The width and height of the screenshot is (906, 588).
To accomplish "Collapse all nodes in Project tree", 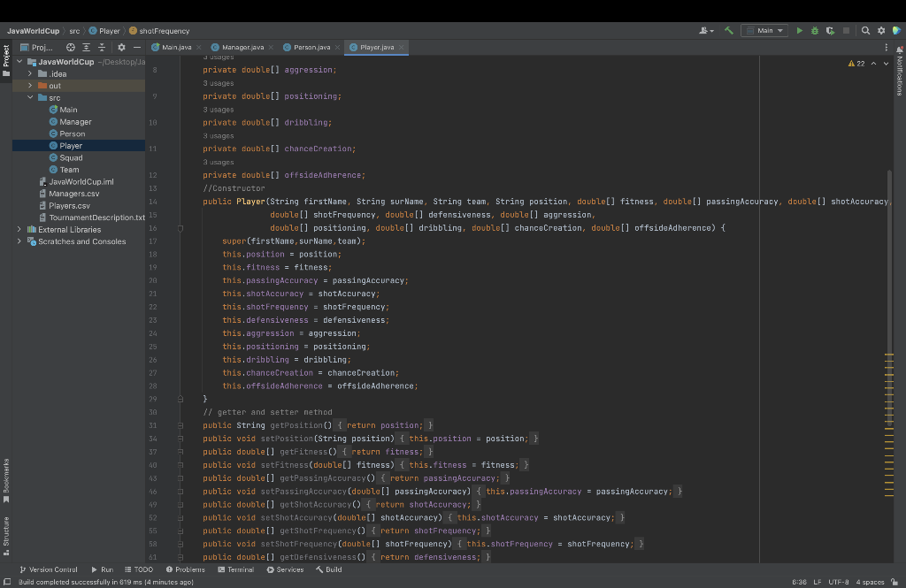I will (102, 47).
